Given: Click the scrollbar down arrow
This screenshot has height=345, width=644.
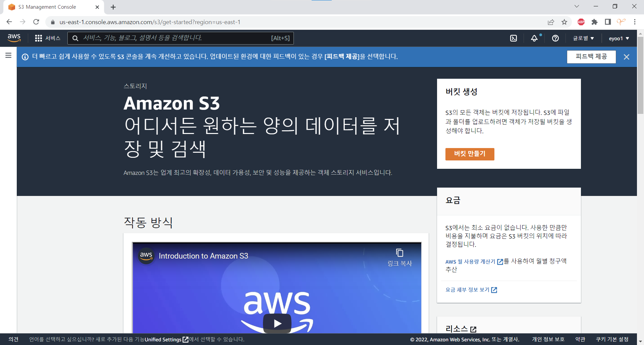Looking at the screenshot, I should (x=640, y=342).
